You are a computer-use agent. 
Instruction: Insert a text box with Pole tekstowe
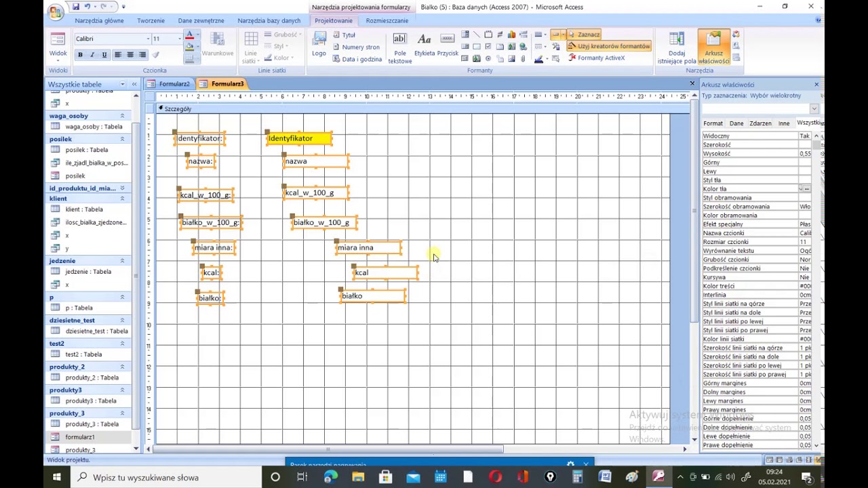point(399,47)
